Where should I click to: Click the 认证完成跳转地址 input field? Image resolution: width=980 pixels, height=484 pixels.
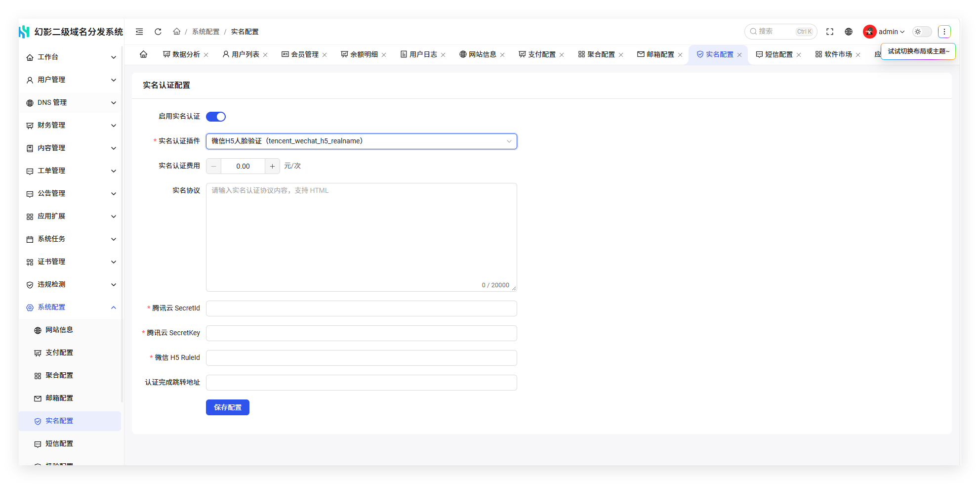[x=362, y=383]
